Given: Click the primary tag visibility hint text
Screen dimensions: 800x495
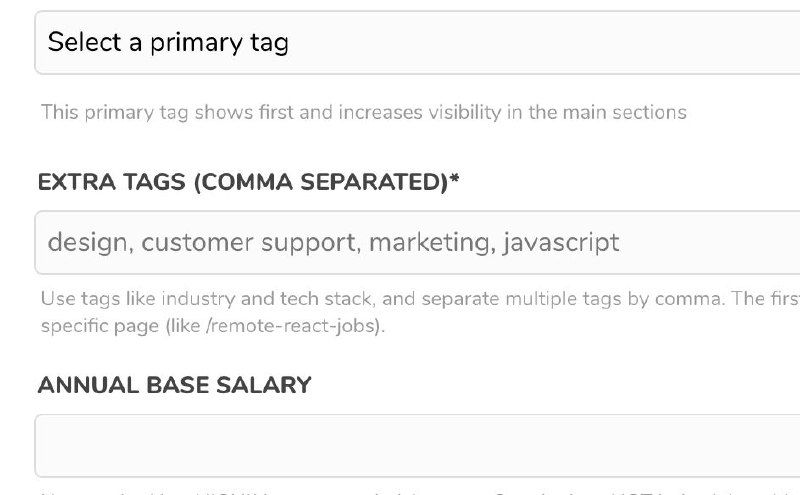Looking at the screenshot, I should click(363, 112).
